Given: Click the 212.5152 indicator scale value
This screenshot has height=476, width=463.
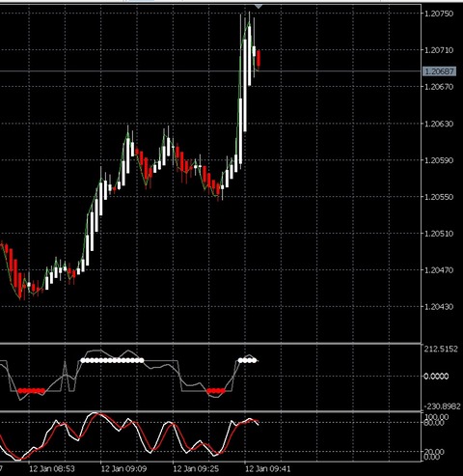Looking at the screenshot, I should click(x=441, y=350).
